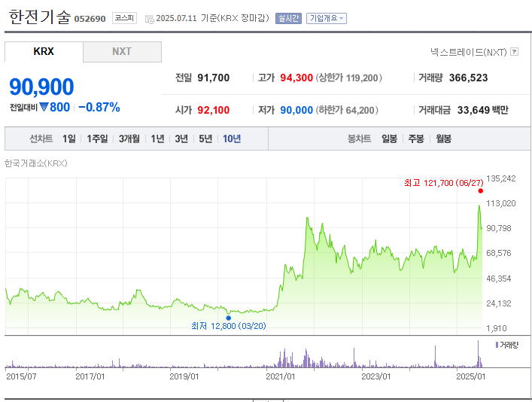The height and width of the screenshot is (402, 532).
Task: Select the 1일 line chart range
Action: [x=69, y=139]
